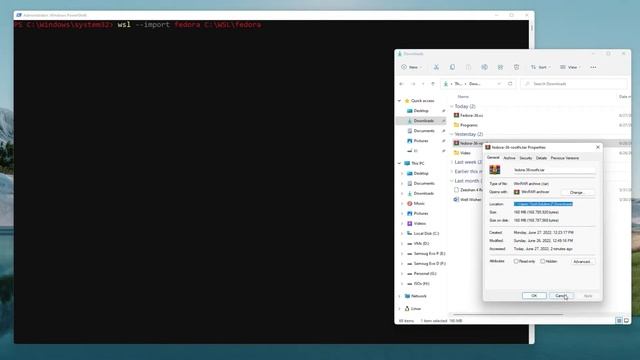Switch to the Details tab
The height and width of the screenshot is (360, 640).
click(x=541, y=158)
